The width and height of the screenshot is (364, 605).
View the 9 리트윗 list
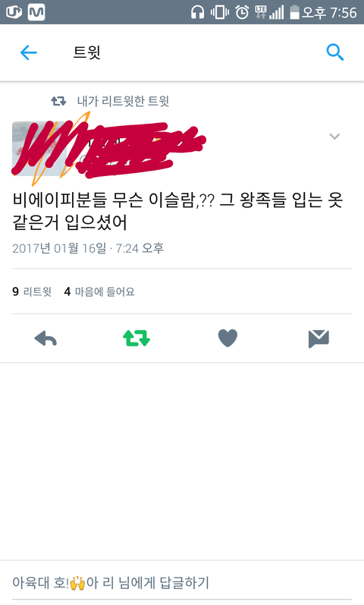[32, 291]
